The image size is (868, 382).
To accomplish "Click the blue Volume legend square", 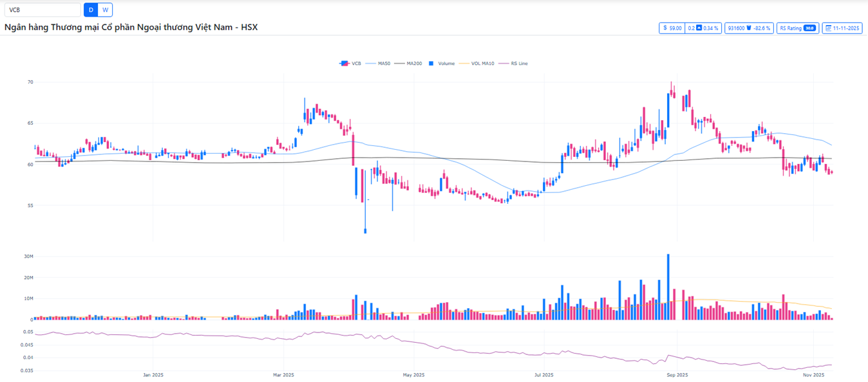I will tap(431, 64).
